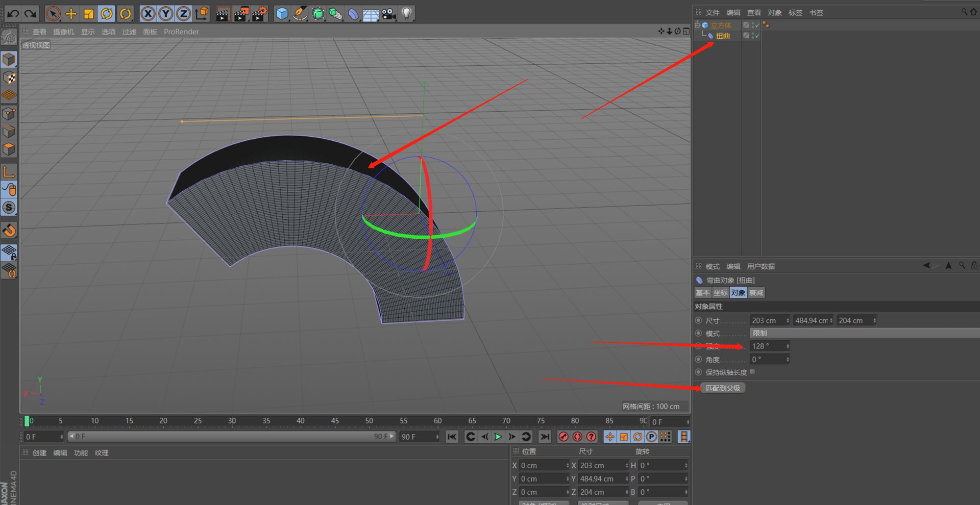Click the 匹配到父级 button
Viewport: 980px width, 505px height.
point(723,388)
